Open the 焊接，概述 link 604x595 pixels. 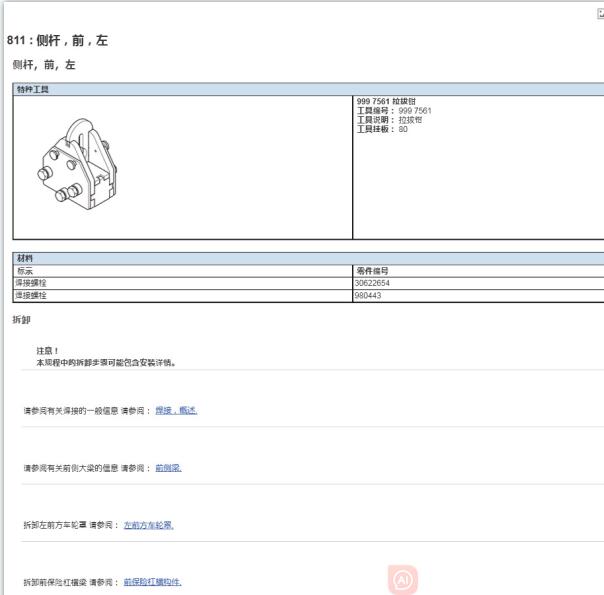point(176,411)
